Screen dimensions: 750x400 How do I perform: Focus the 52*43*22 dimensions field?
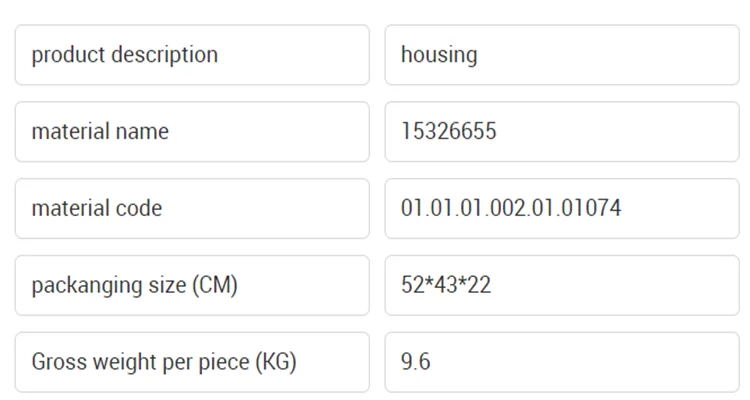tap(561, 286)
